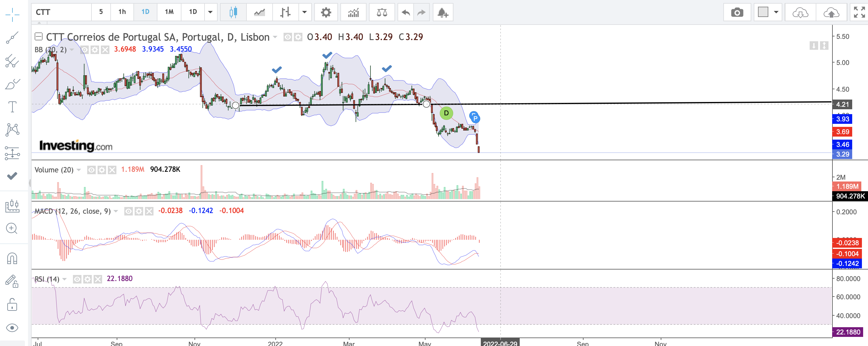Click the undo arrow
This screenshot has width=868, height=346.
(406, 12)
